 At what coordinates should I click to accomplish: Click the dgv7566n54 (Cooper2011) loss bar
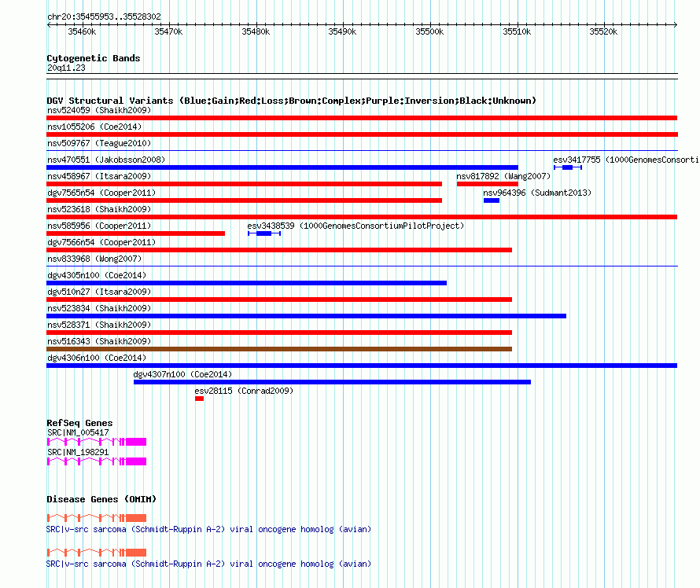[279, 250]
